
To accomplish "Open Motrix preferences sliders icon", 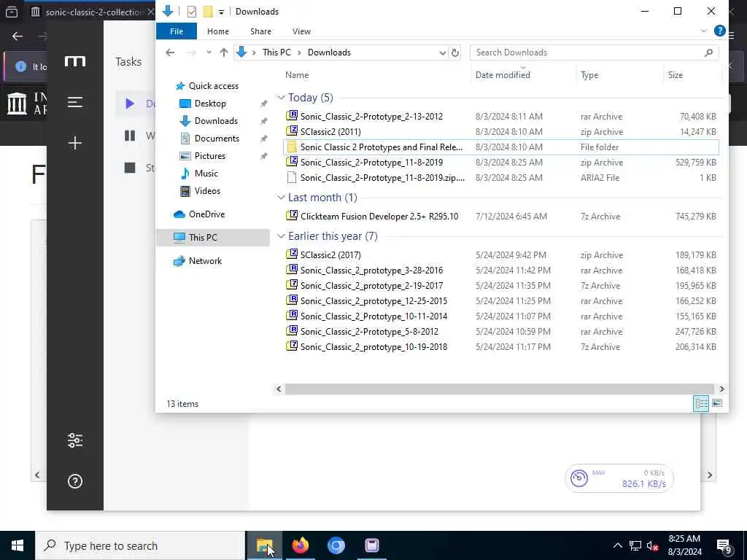I will (75, 440).
